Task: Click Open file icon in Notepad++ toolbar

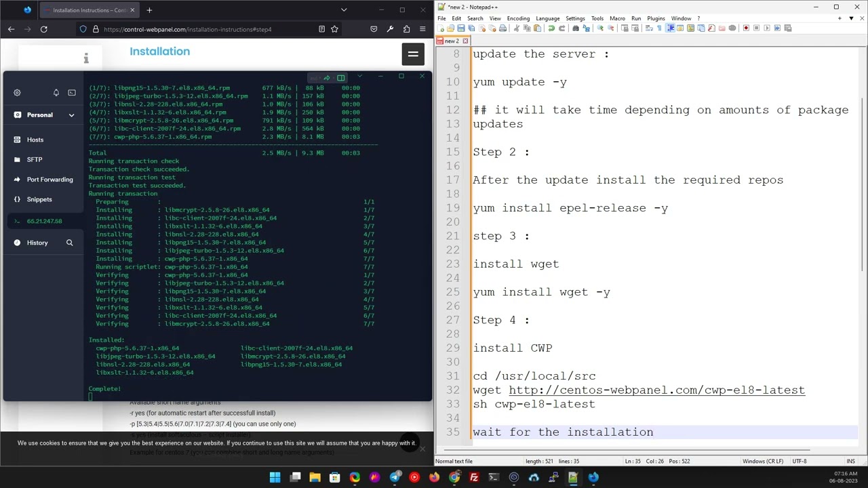Action: pyautogui.click(x=450, y=28)
